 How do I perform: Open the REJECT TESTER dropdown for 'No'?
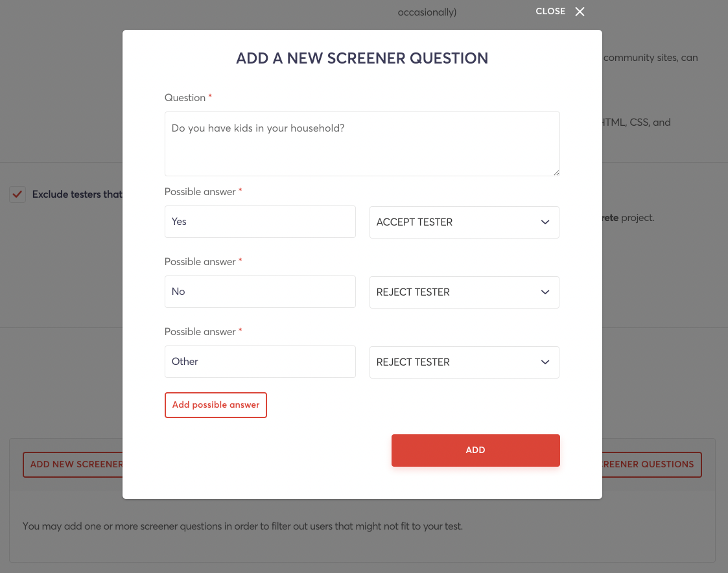[464, 292]
